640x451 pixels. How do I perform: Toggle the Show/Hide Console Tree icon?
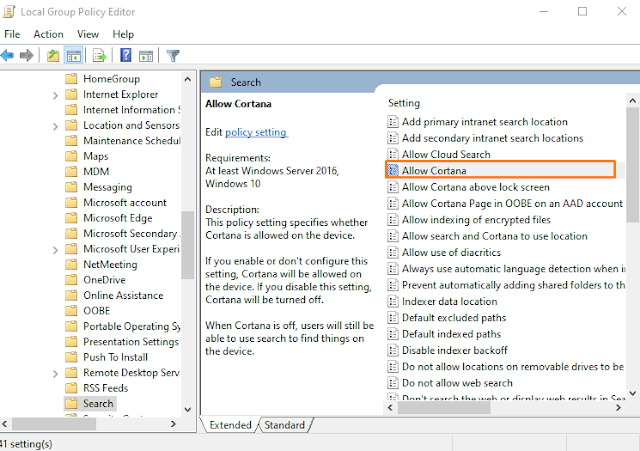pyautogui.click(x=74, y=56)
